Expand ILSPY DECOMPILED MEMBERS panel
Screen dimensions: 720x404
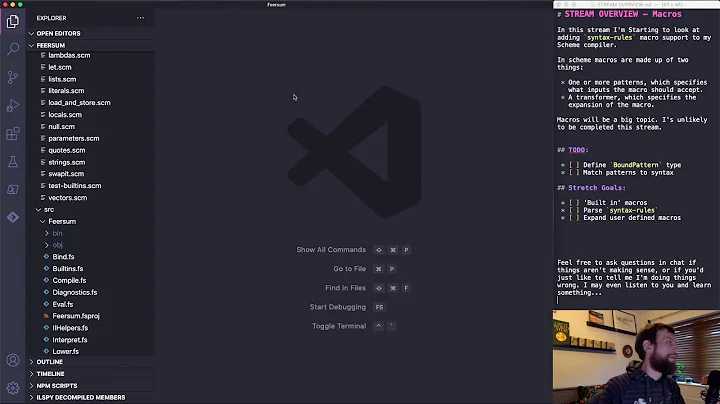[81, 398]
